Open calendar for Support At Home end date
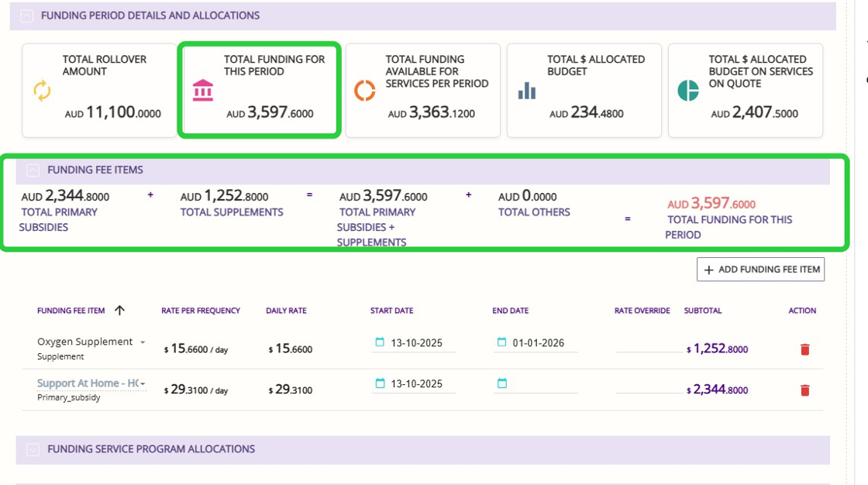The image size is (868, 485). pos(501,384)
